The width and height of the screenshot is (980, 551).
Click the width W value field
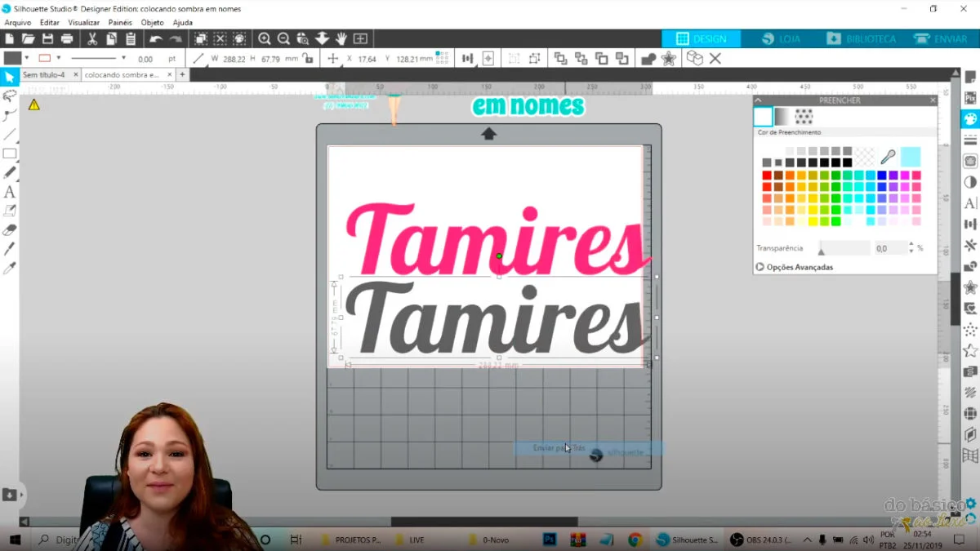[x=234, y=59]
